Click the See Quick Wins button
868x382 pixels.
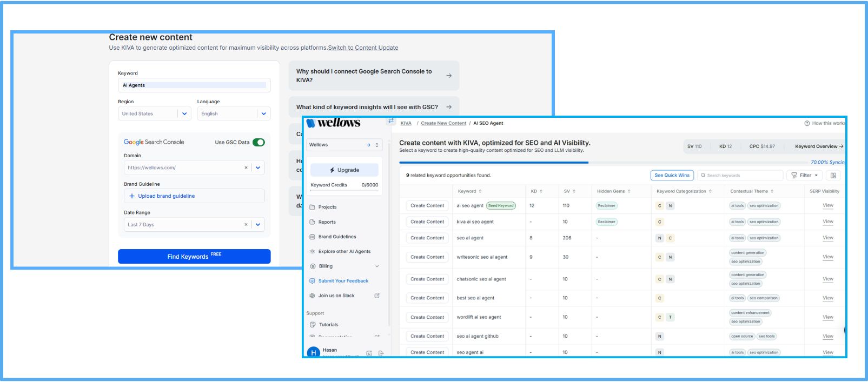(672, 175)
